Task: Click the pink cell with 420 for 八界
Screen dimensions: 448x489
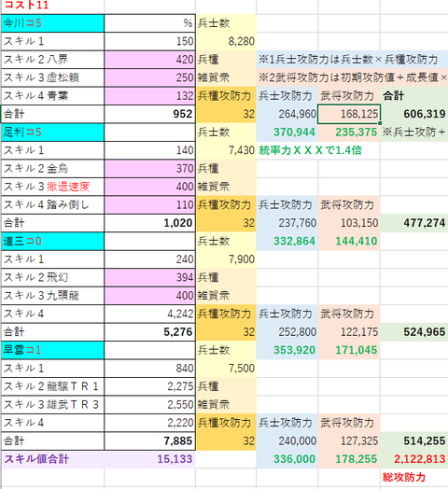Action: click(x=149, y=59)
